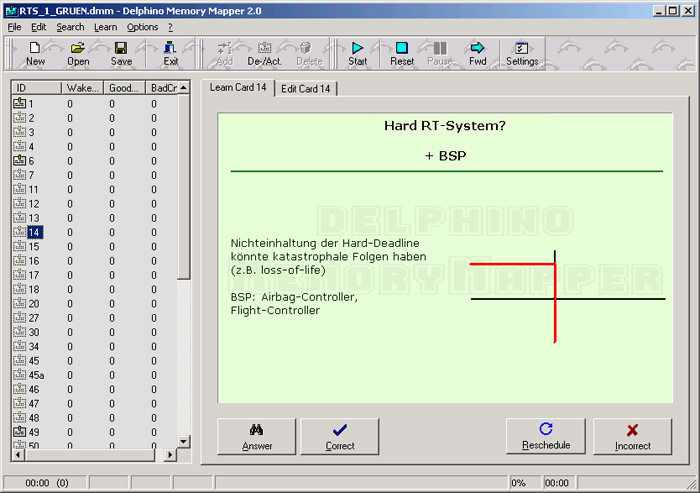Click the 0% status bar entry
Screen dimensions: 700x493
525,483
